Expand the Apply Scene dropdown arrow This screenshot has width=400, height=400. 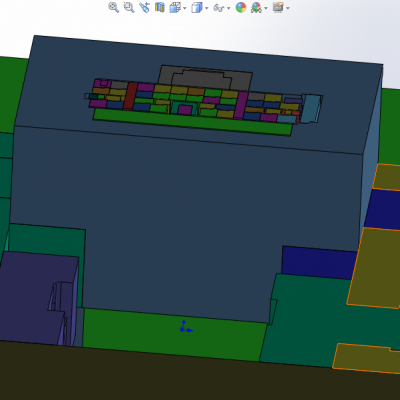[x=266, y=8]
